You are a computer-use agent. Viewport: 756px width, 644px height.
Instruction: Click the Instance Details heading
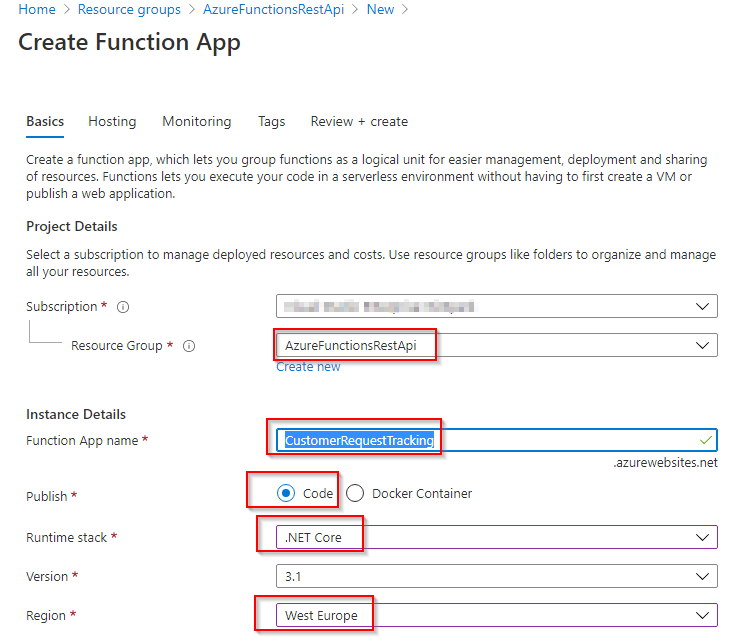pyautogui.click(x=76, y=415)
